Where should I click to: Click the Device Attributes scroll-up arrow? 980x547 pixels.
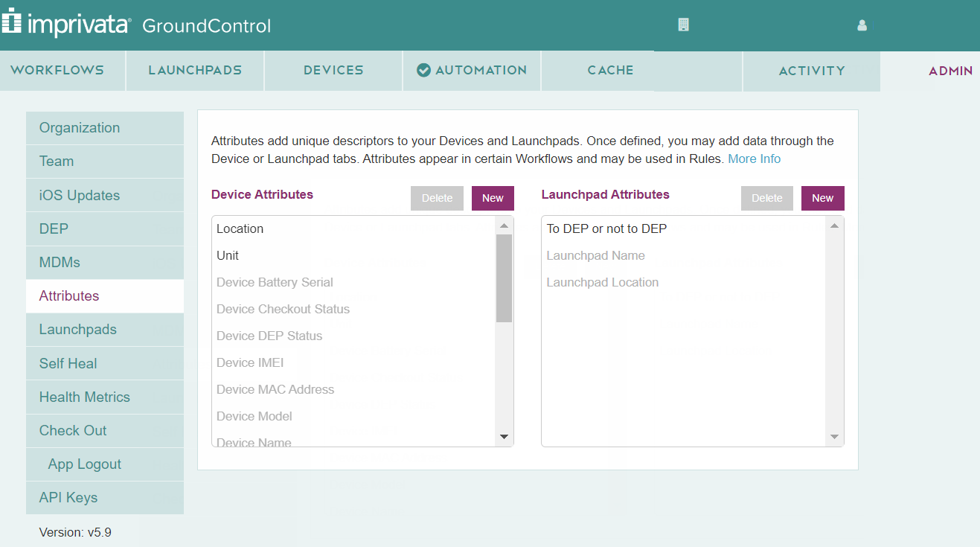pyautogui.click(x=504, y=225)
